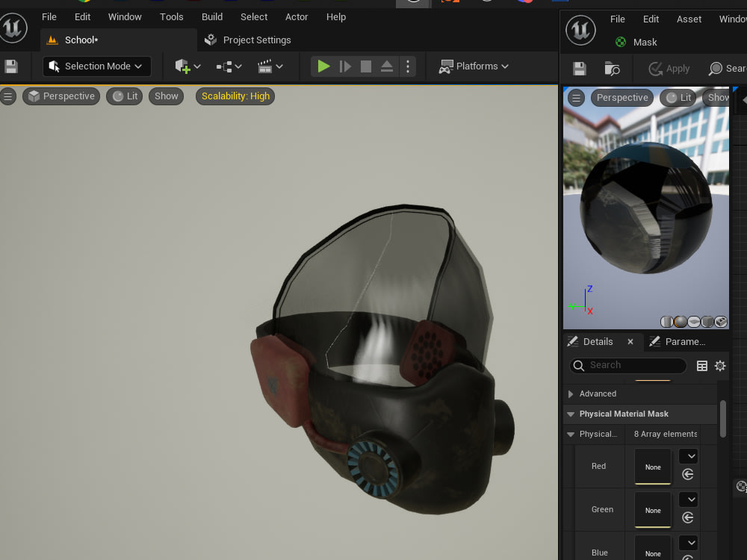Image resolution: width=747 pixels, height=560 pixels.
Task: Open main viewport Show flags menu
Action: 167,96
